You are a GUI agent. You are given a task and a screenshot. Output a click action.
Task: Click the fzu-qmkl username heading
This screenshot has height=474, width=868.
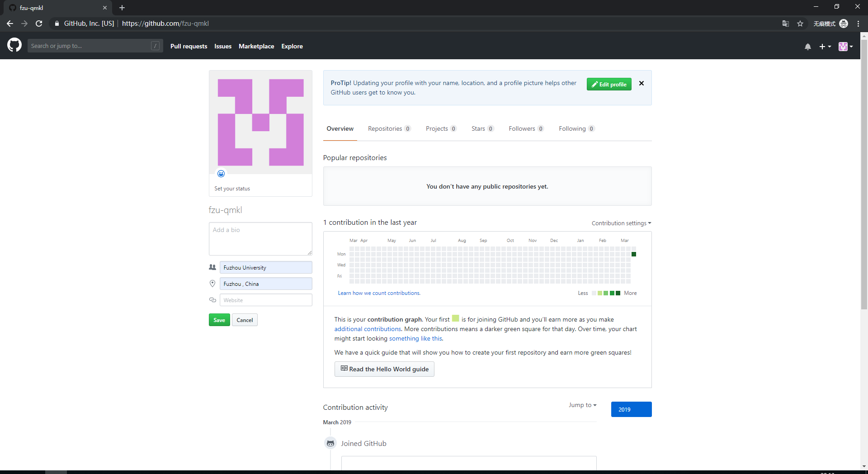coord(225,210)
